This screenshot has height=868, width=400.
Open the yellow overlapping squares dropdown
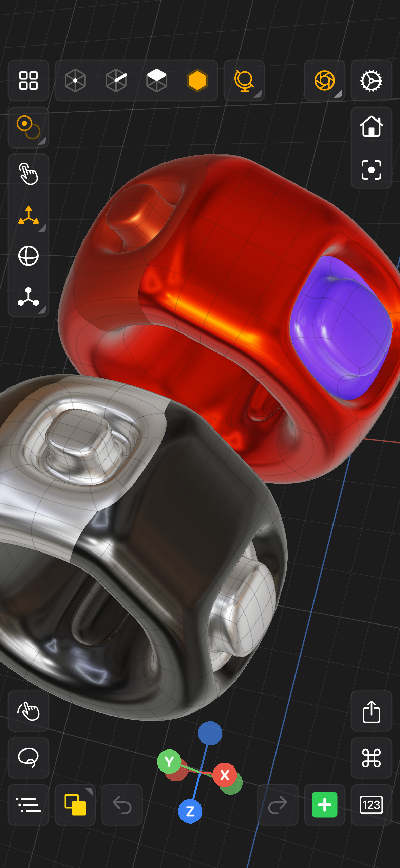tap(75, 804)
